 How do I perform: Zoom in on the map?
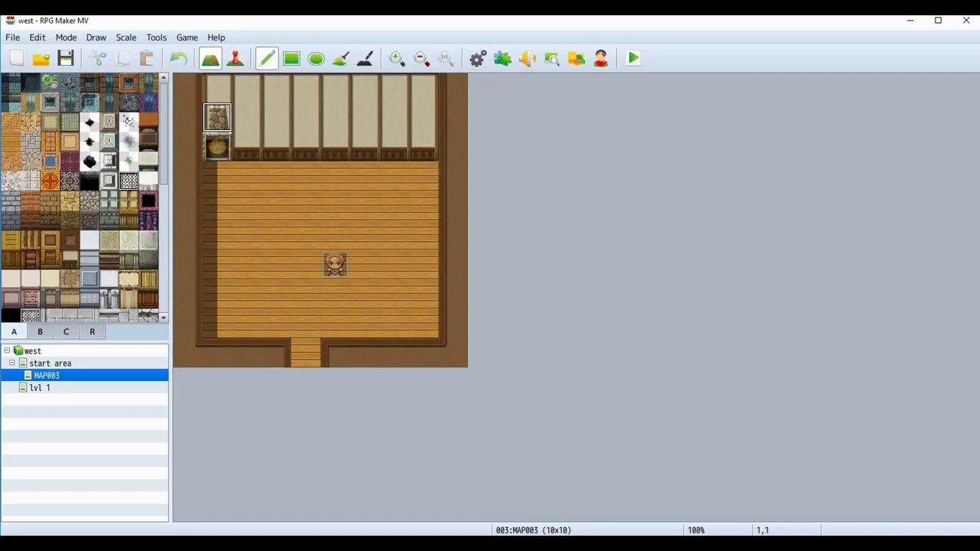pos(397,58)
